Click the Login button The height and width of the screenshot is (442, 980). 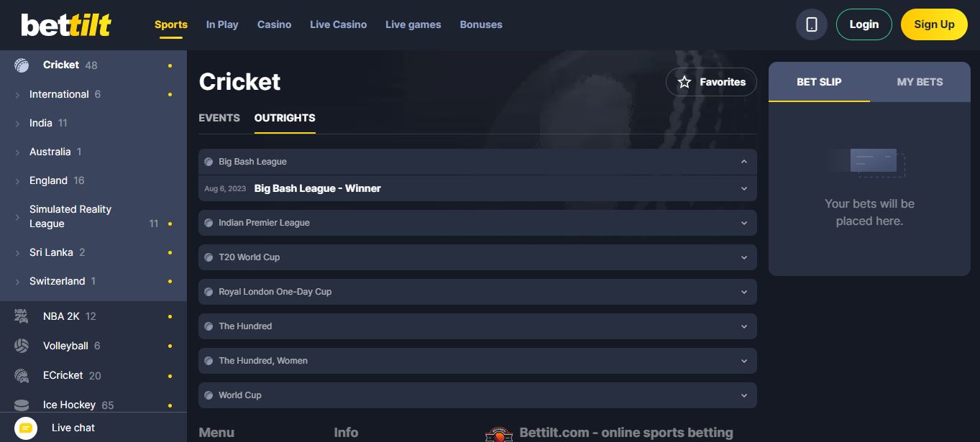(864, 24)
